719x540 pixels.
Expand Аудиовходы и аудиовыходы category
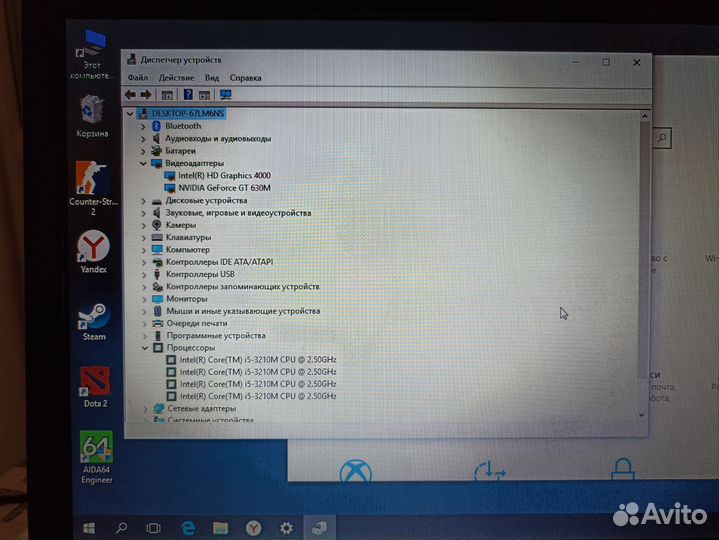(x=143, y=138)
